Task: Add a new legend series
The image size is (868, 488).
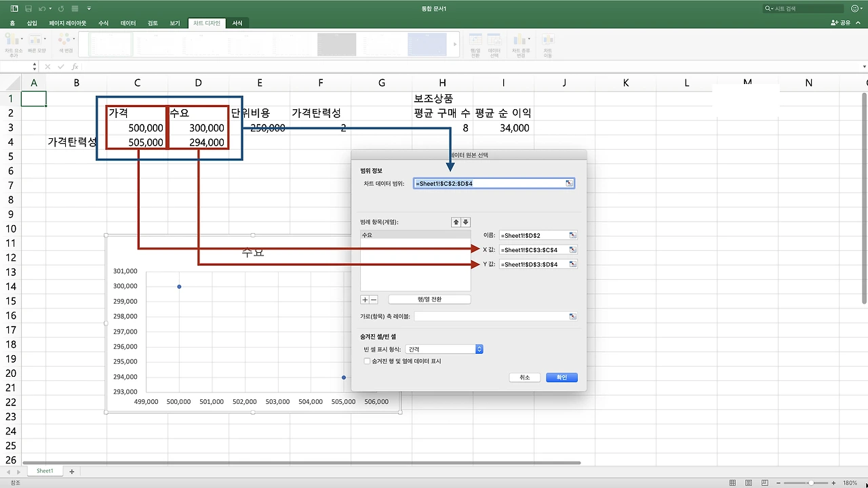Action: coord(365,300)
